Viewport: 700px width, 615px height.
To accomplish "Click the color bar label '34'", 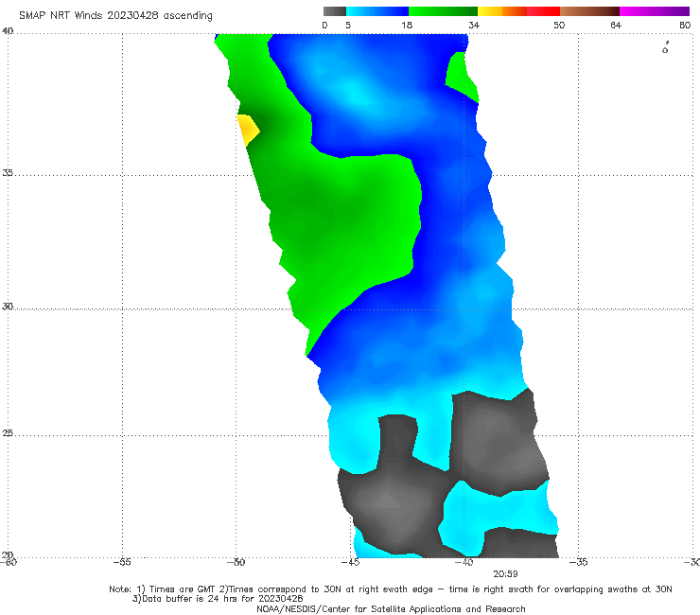I will [474, 25].
